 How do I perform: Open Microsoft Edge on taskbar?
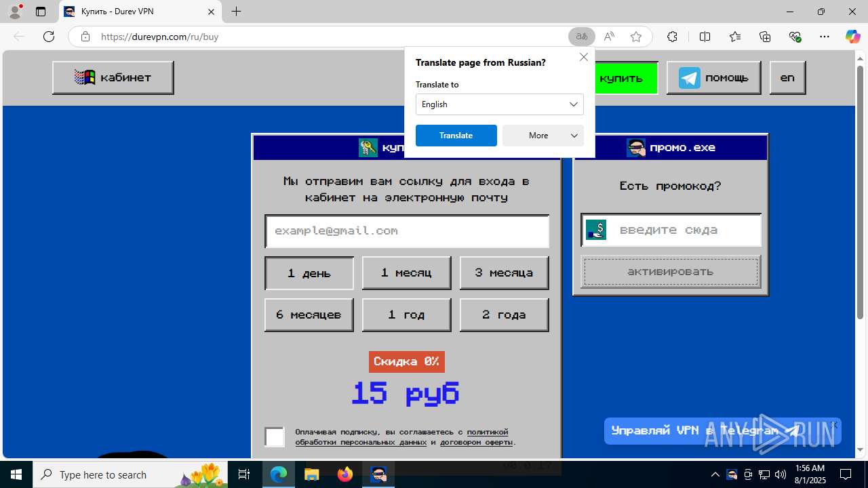point(279,474)
